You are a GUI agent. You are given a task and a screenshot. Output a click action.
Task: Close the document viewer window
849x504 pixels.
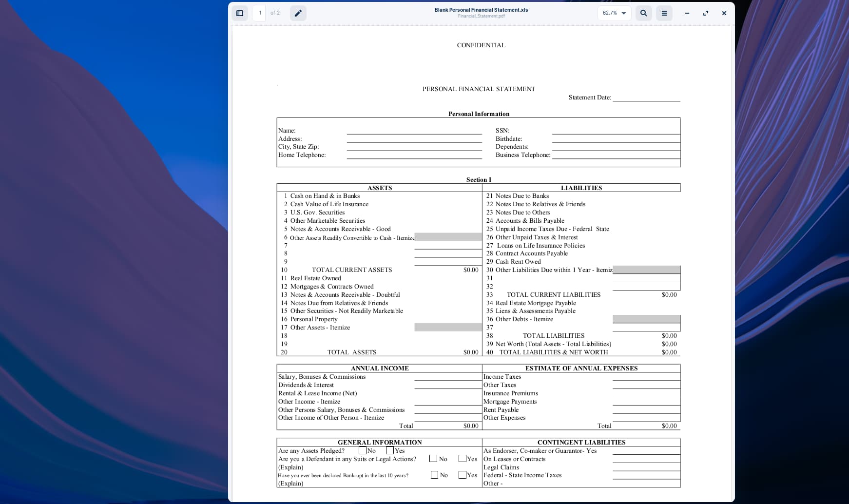point(724,13)
